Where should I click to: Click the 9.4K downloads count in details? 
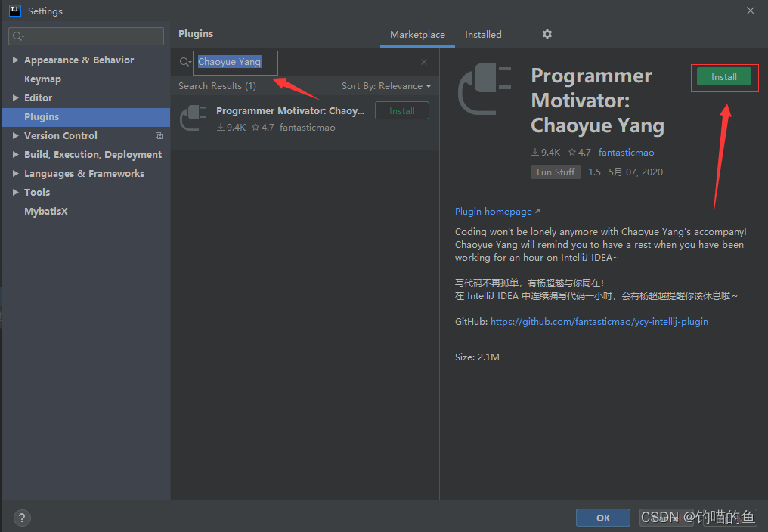[546, 153]
